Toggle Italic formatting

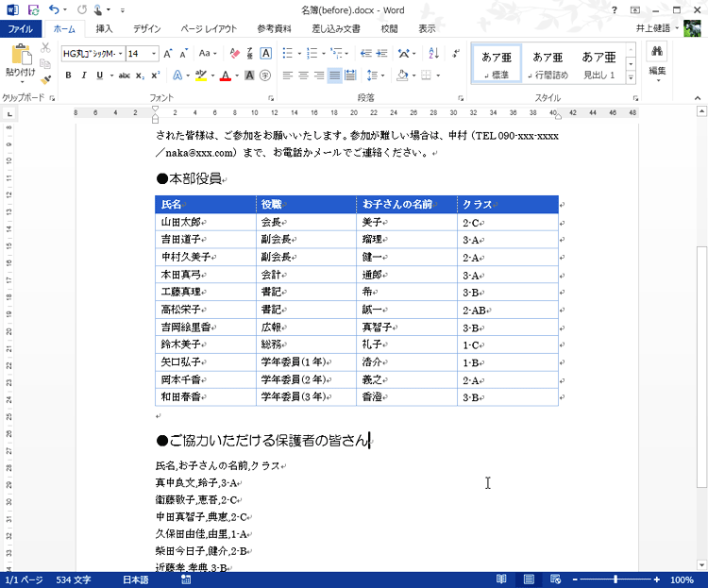(83, 76)
